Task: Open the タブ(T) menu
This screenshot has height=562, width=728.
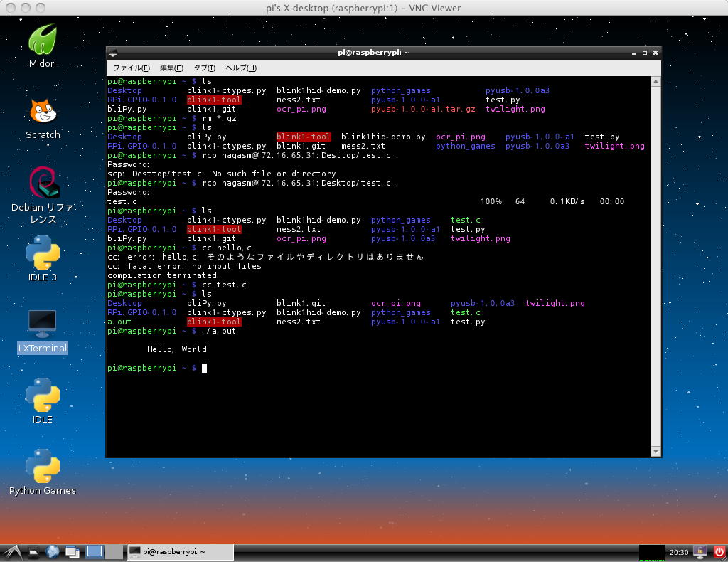Action: [204, 68]
